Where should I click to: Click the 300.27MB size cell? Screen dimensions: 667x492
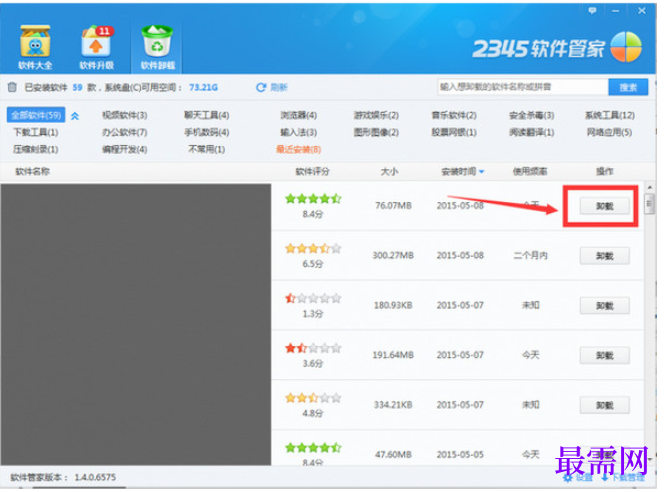[x=393, y=256]
